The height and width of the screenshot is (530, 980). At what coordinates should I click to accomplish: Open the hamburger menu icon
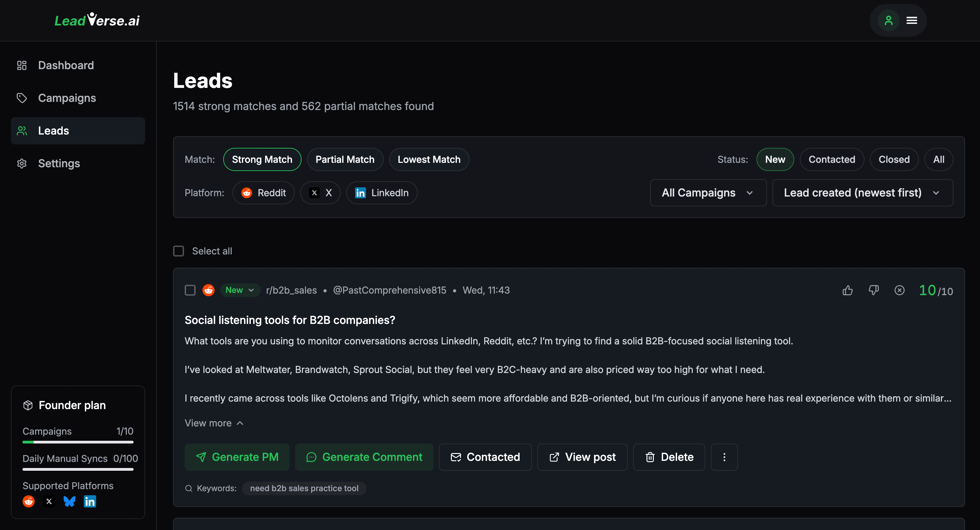point(912,20)
